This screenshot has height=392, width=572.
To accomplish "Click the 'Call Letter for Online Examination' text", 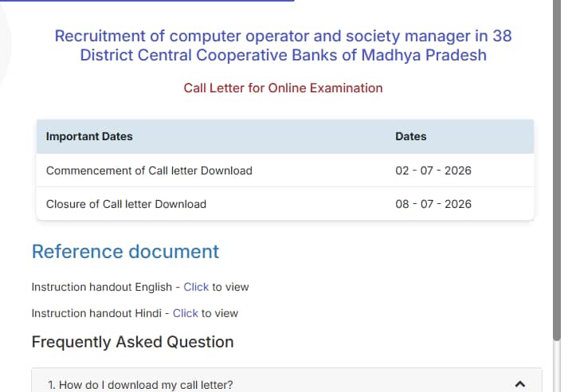I will [x=283, y=88].
